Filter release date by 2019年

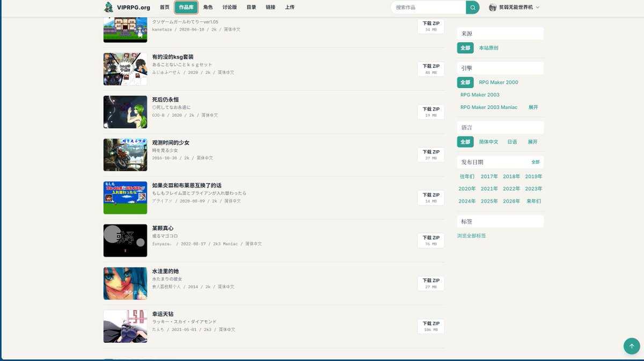click(x=533, y=176)
